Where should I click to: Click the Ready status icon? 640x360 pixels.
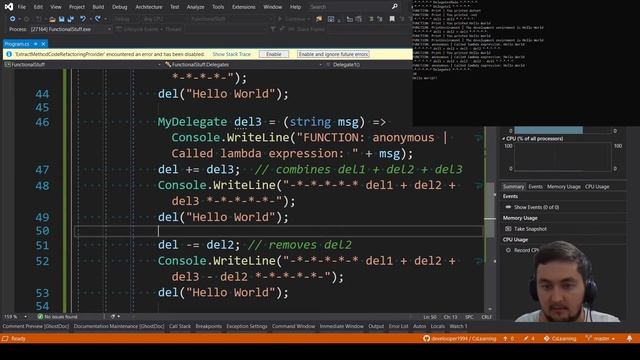5,338
